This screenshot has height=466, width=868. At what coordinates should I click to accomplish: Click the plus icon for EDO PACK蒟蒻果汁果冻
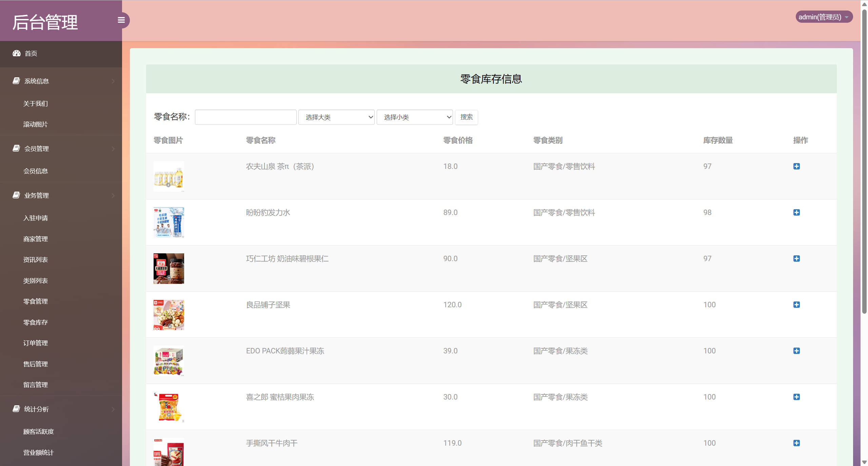click(x=796, y=351)
